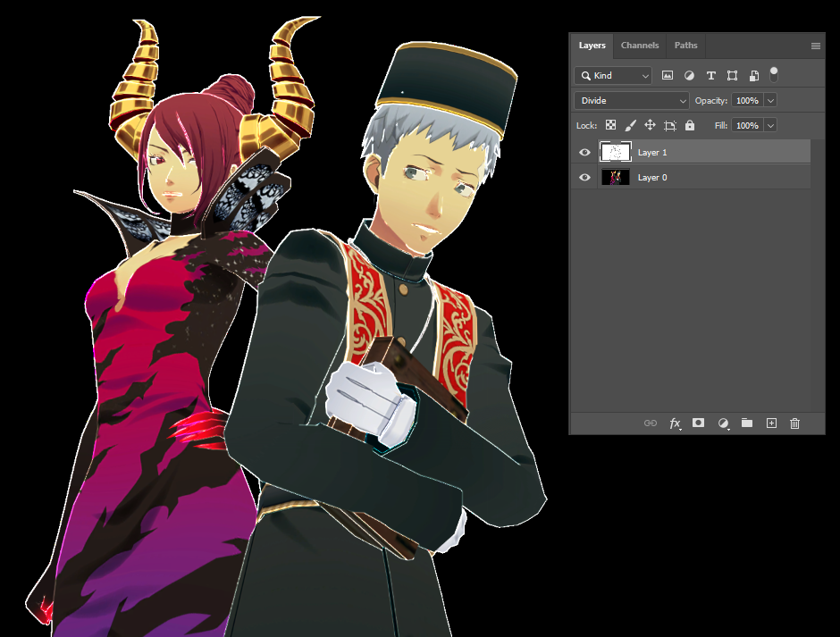Filter layers by adjustment layer icon
This screenshot has height=637, width=840.
689,76
